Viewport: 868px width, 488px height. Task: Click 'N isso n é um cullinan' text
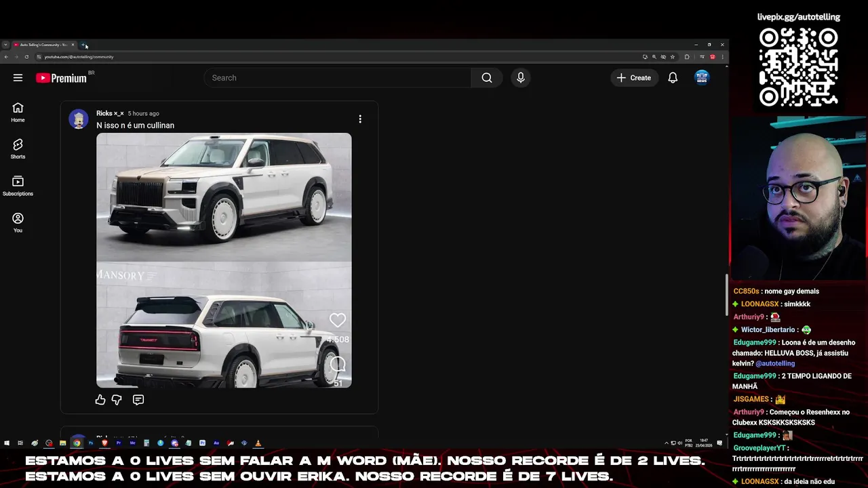pyautogui.click(x=135, y=125)
